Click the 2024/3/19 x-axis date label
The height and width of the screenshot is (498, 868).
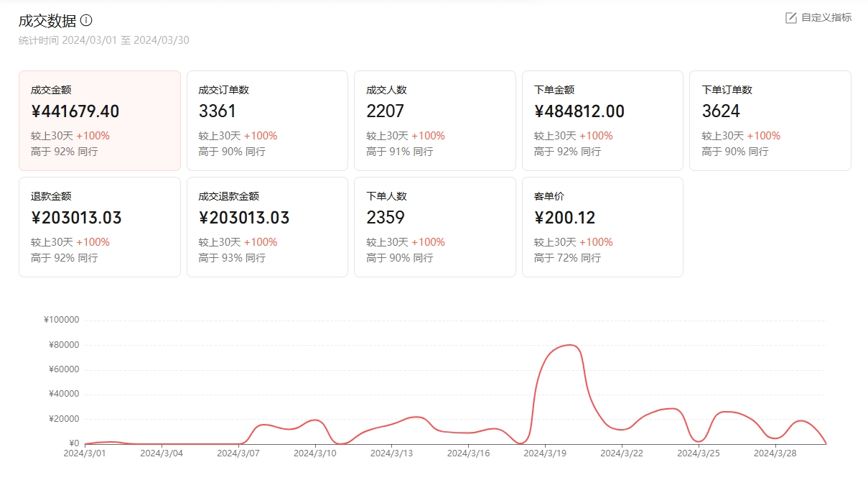tap(545, 453)
